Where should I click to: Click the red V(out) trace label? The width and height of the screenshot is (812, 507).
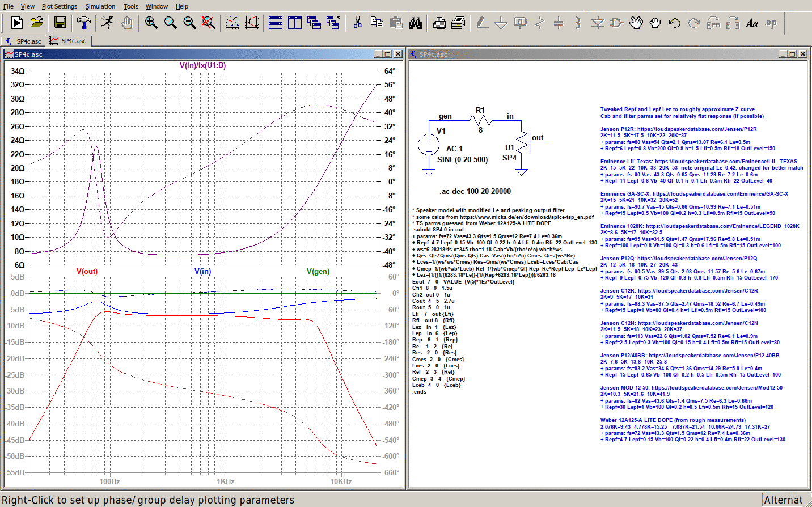87,271
